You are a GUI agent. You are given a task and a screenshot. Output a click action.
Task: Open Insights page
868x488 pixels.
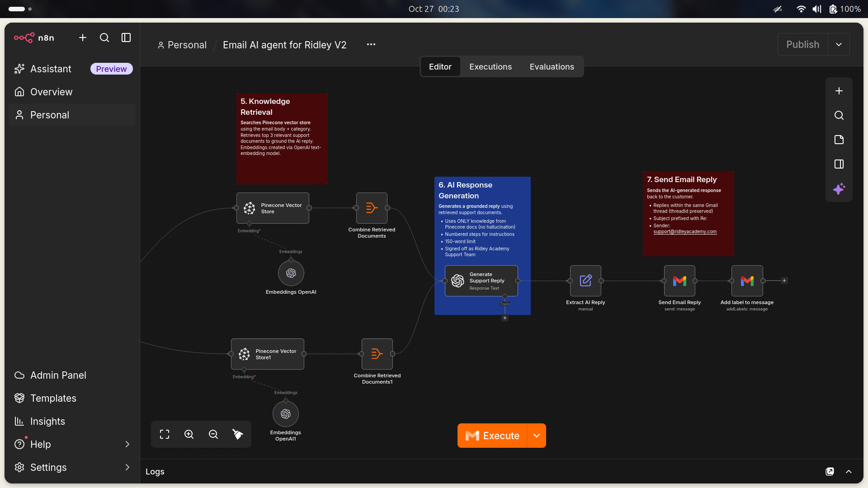(x=72, y=421)
